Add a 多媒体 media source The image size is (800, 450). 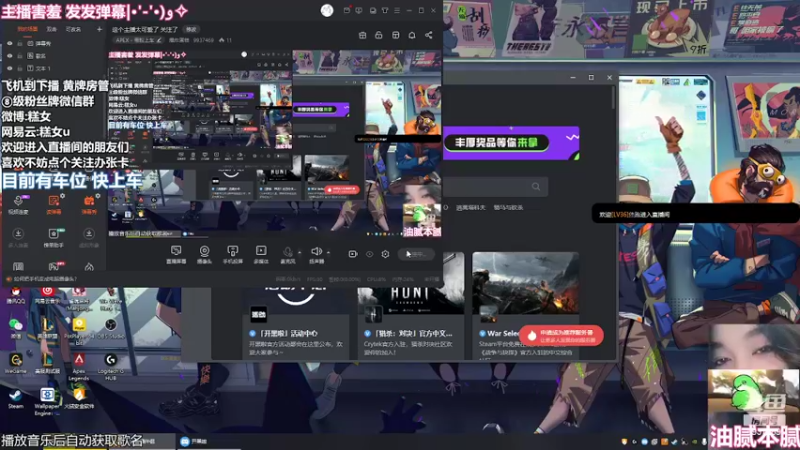coord(261,254)
